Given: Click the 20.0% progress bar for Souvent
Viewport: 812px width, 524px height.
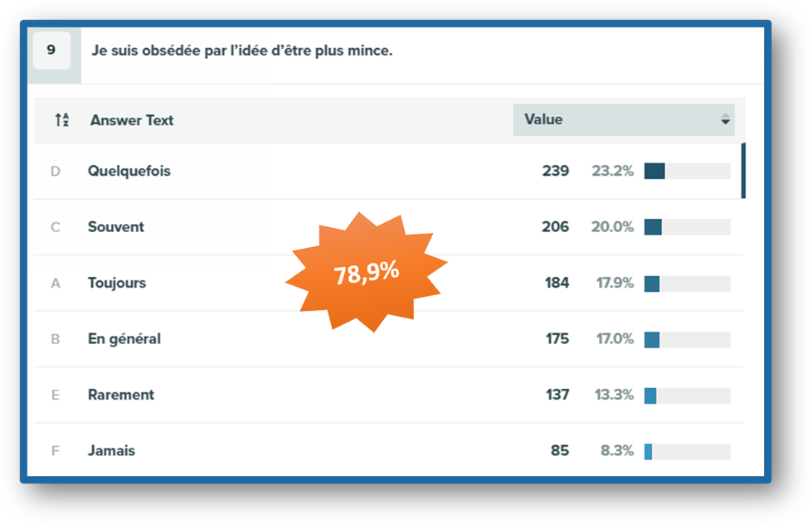Looking at the screenshot, I should [688, 227].
